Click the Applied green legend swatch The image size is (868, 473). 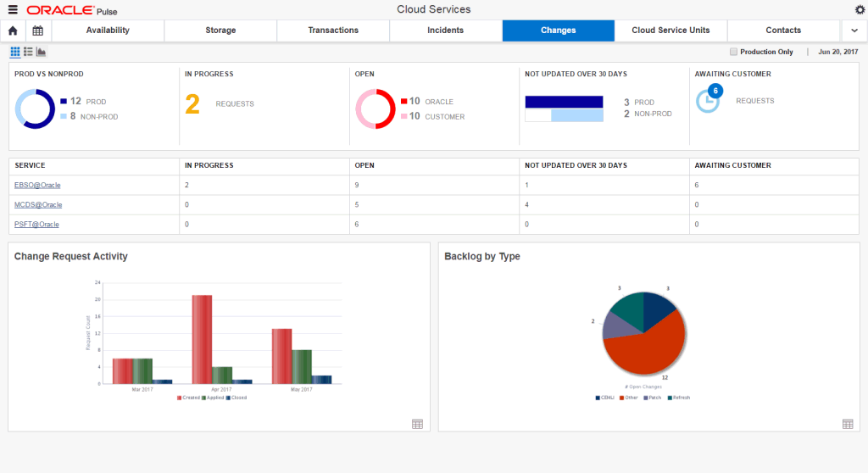(204, 398)
